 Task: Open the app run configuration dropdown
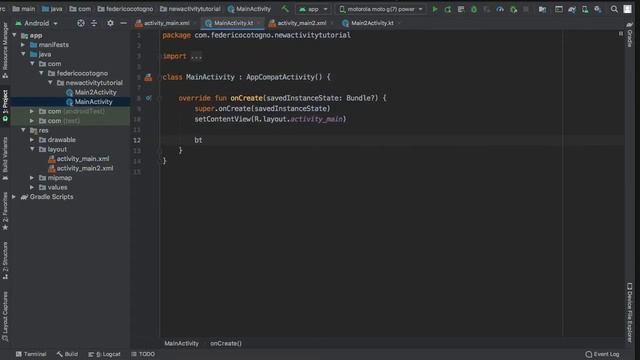coord(313,9)
